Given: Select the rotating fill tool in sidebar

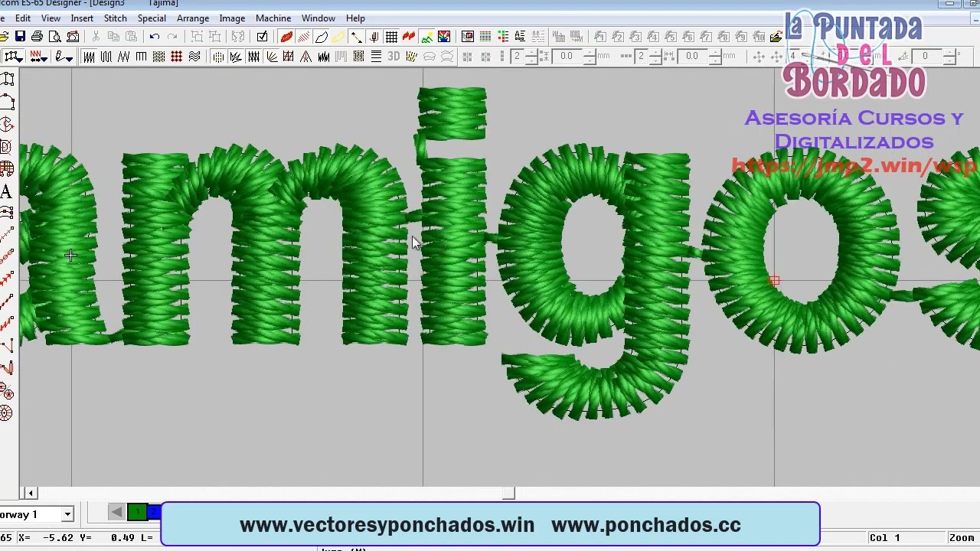Looking at the screenshot, I should pyautogui.click(x=7, y=124).
